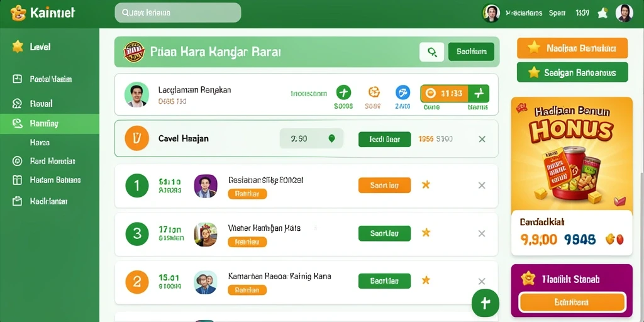
Task: Click the Kamarhan Haooar avatar
Action: 206,282
